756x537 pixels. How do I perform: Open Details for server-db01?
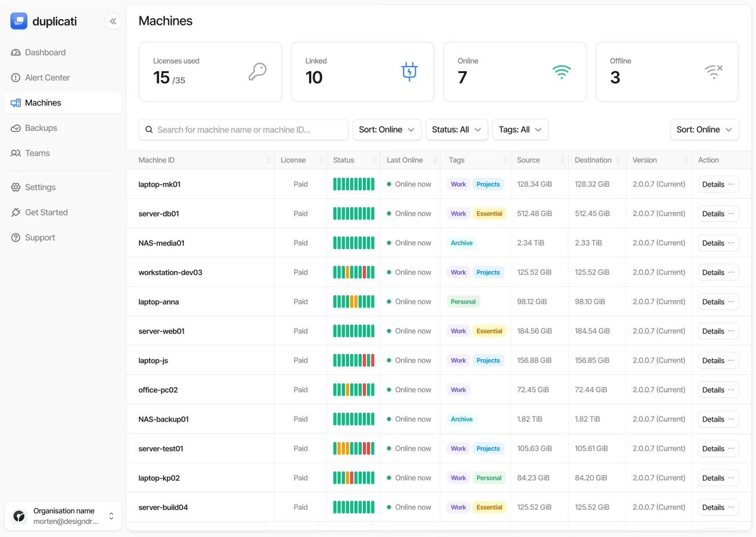(714, 213)
